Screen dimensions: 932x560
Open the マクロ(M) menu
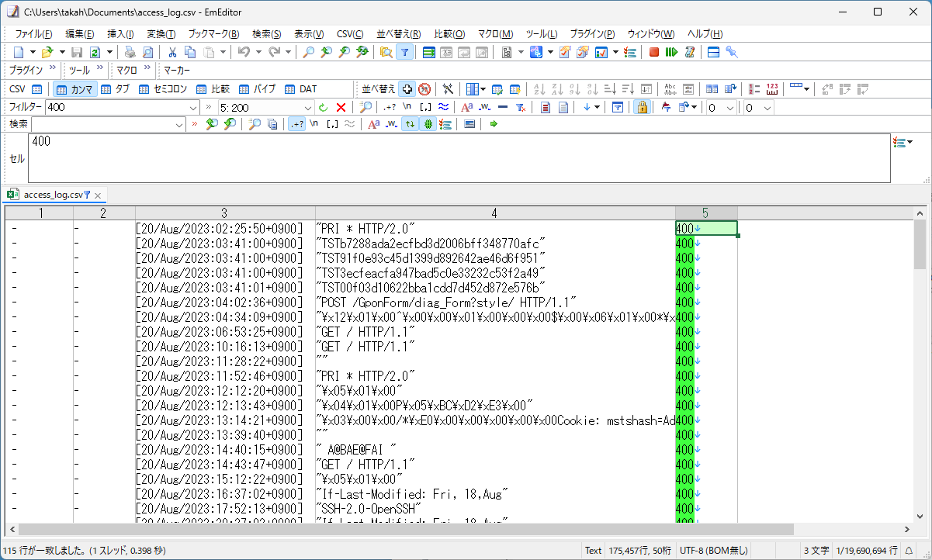point(495,34)
